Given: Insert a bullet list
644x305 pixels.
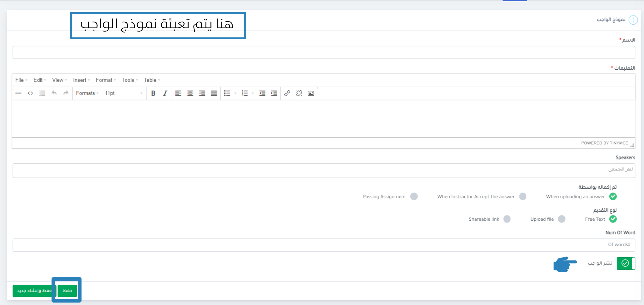Looking at the screenshot, I should click(x=227, y=93).
